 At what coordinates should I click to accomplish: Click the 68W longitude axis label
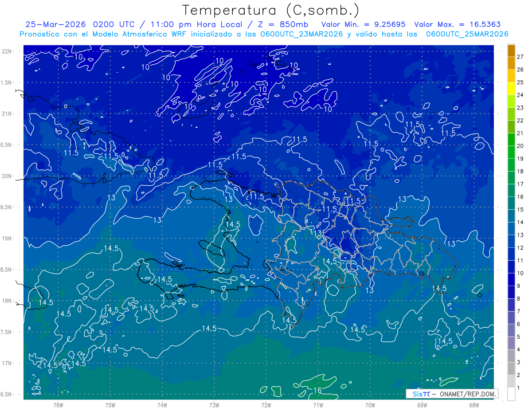(474, 405)
